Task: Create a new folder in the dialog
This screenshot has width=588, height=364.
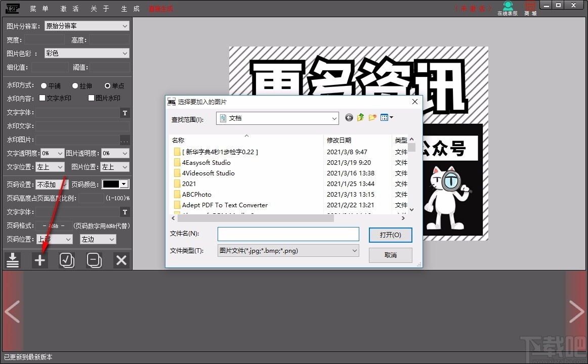Action: tap(372, 117)
